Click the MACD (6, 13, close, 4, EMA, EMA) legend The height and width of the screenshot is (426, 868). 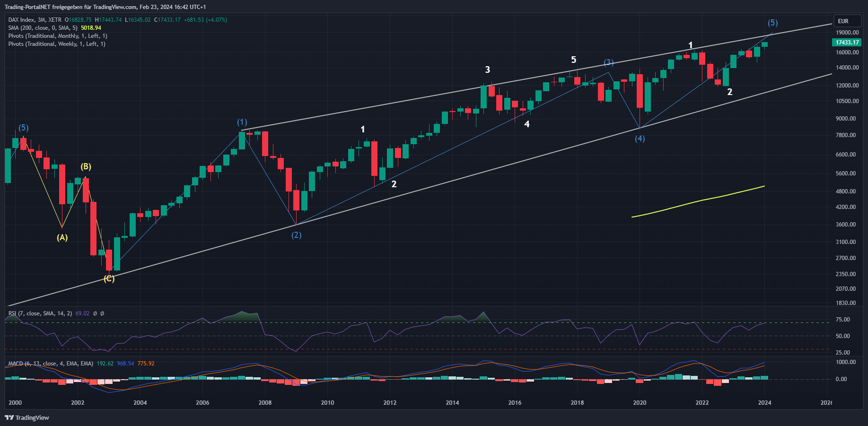(51, 364)
